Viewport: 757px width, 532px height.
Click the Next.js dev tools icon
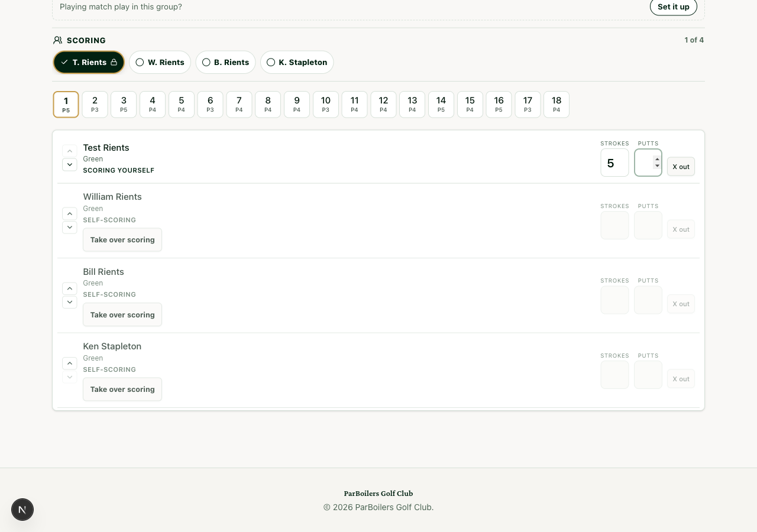pos(22,510)
